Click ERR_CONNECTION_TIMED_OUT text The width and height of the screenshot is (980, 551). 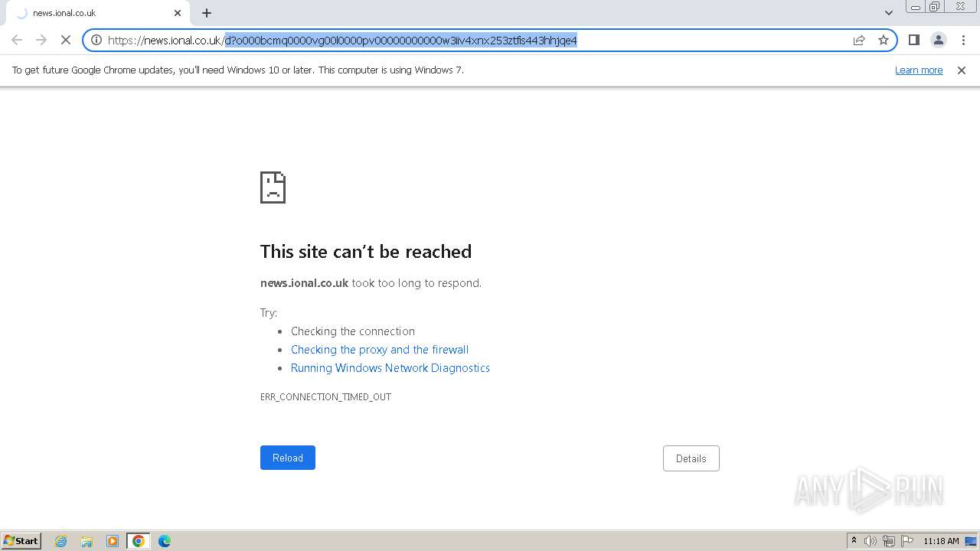coord(325,397)
